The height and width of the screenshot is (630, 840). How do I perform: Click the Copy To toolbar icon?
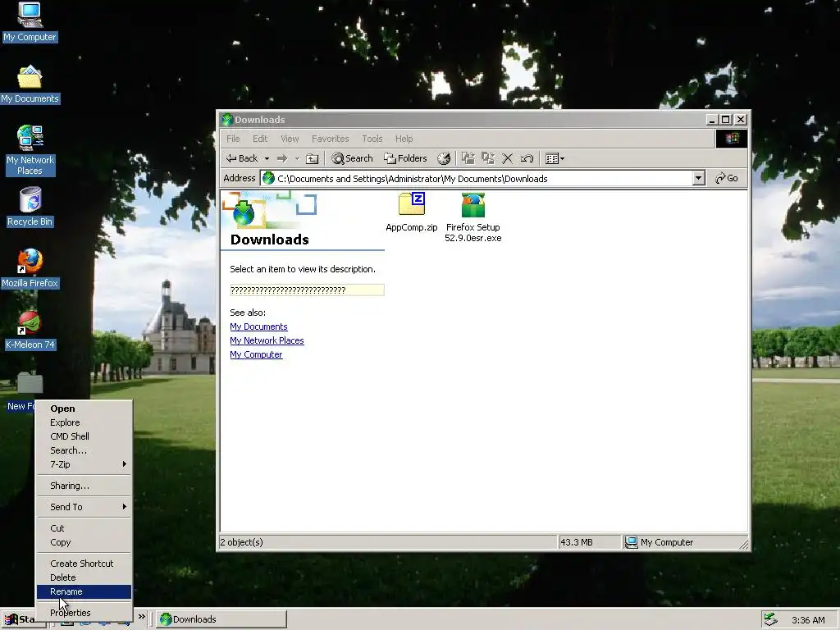pyautogui.click(x=487, y=158)
